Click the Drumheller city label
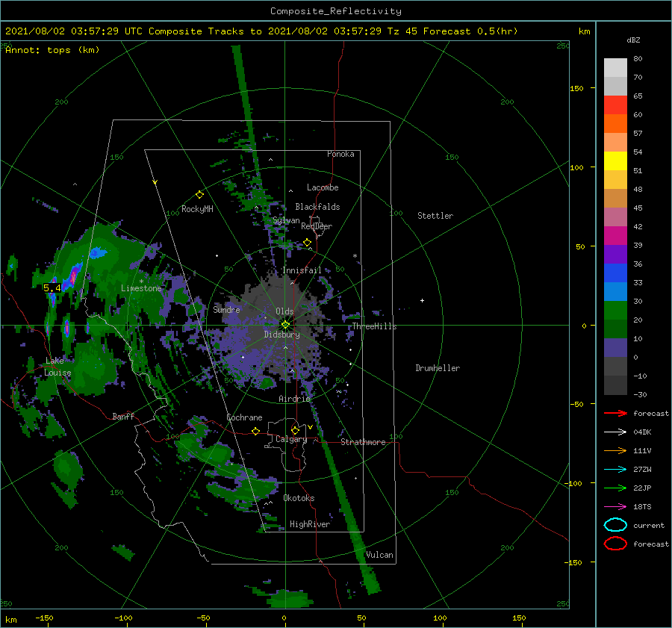Viewport: 672px width, 628px height. coord(438,368)
